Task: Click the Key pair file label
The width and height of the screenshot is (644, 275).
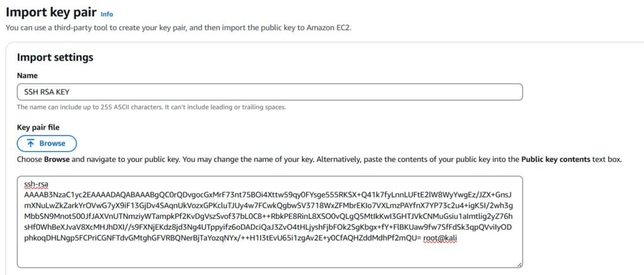Action: click(38, 127)
